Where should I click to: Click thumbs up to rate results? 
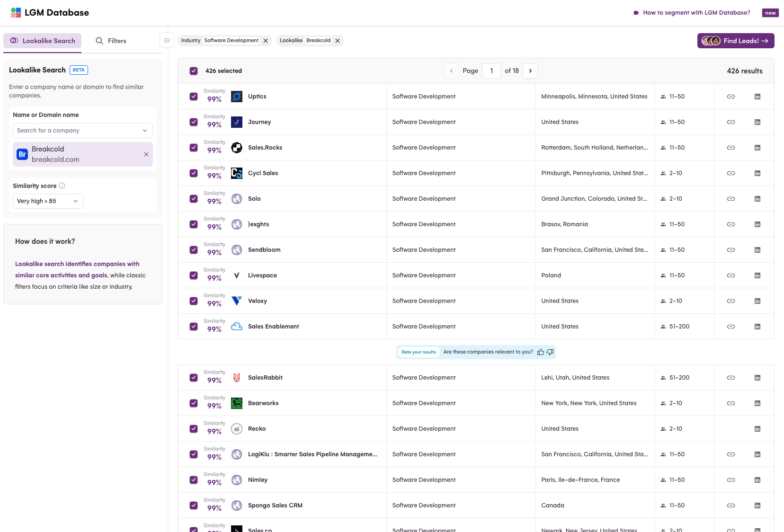coord(541,352)
